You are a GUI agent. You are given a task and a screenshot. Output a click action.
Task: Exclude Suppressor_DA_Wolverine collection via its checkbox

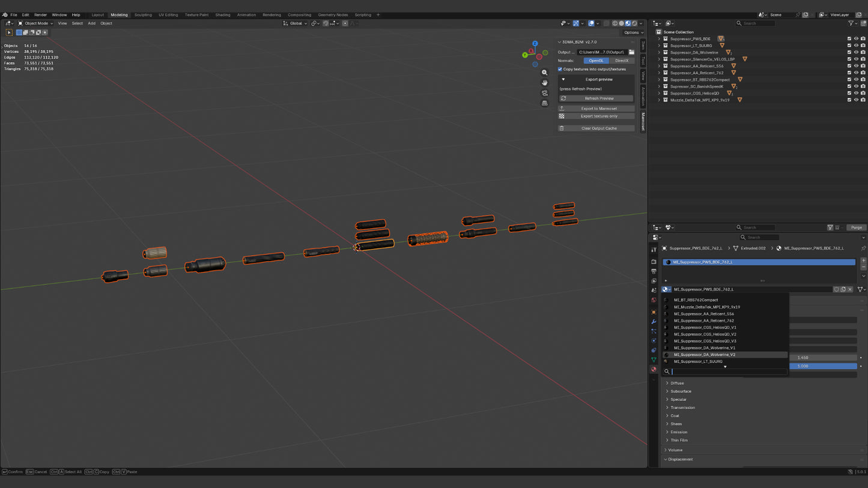coord(849,52)
